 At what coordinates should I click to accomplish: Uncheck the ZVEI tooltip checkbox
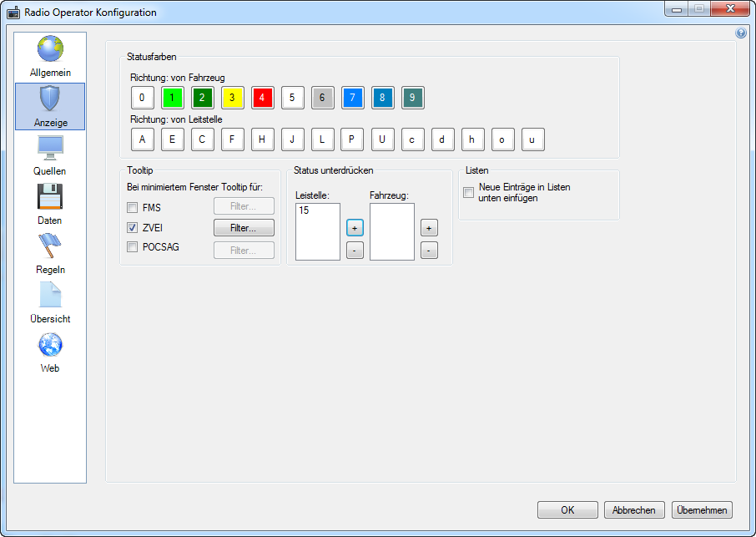pos(132,227)
